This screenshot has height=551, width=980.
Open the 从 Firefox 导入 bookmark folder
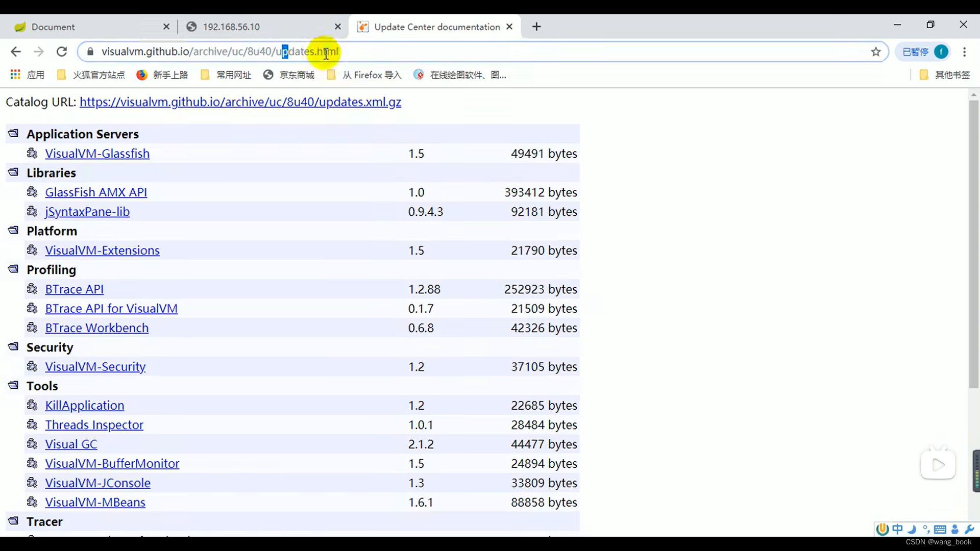coord(364,75)
